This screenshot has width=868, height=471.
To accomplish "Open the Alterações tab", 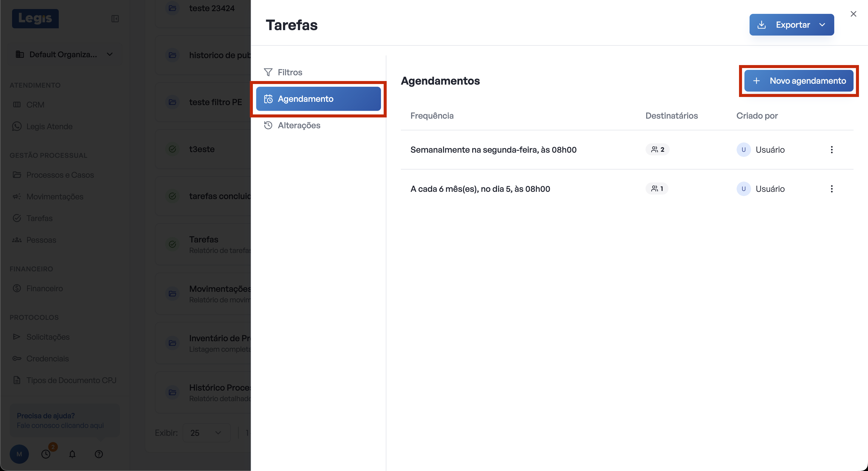I will tap(299, 126).
